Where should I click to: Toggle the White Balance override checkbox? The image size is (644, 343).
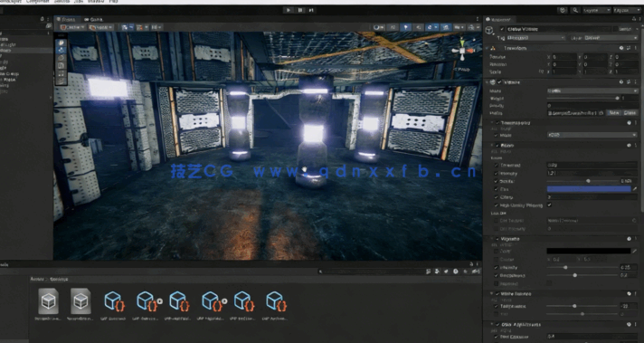[497, 294]
